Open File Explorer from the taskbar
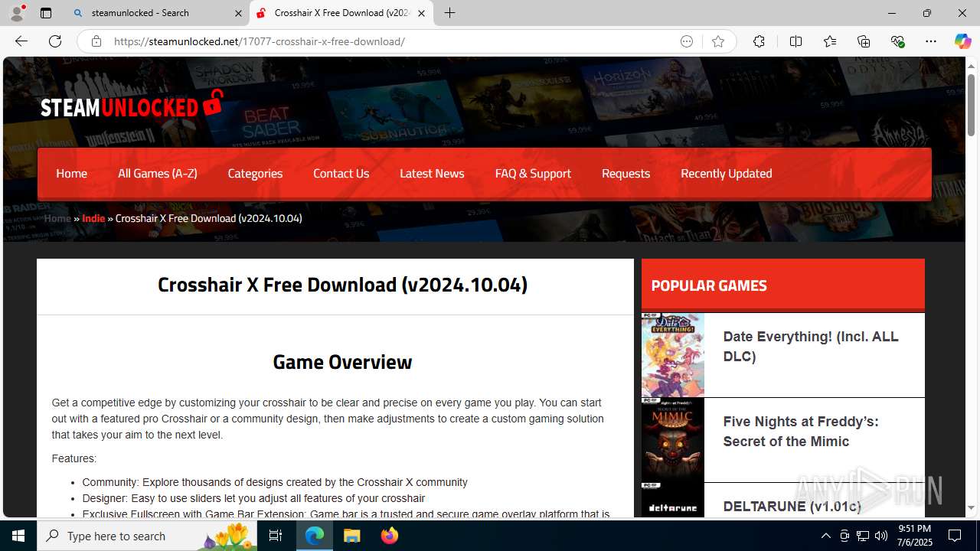980x551 pixels. [x=351, y=536]
